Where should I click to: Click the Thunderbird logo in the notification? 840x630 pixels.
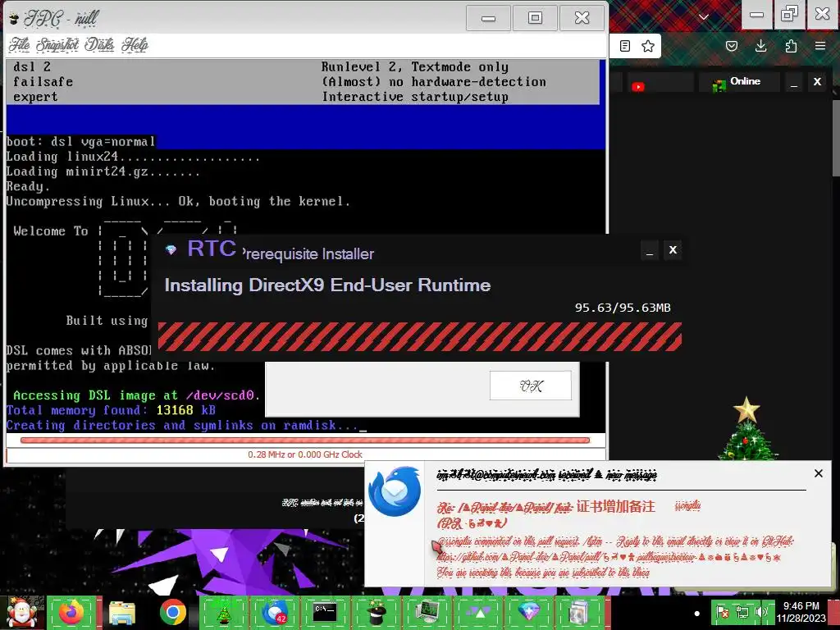coord(395,491)
